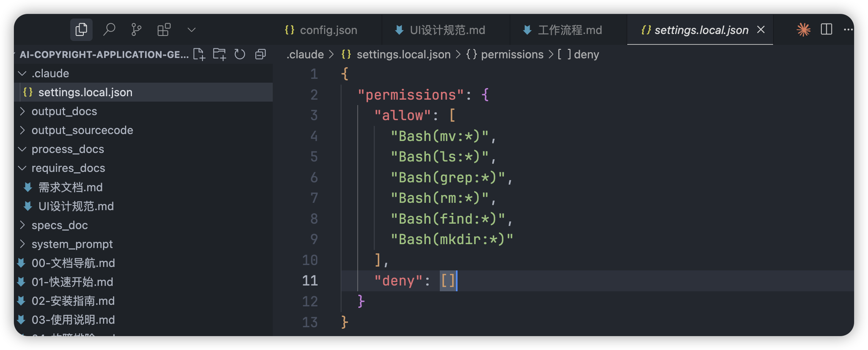Split the editor to the right
The image size is (868, 350).
[x=826, y=30]
